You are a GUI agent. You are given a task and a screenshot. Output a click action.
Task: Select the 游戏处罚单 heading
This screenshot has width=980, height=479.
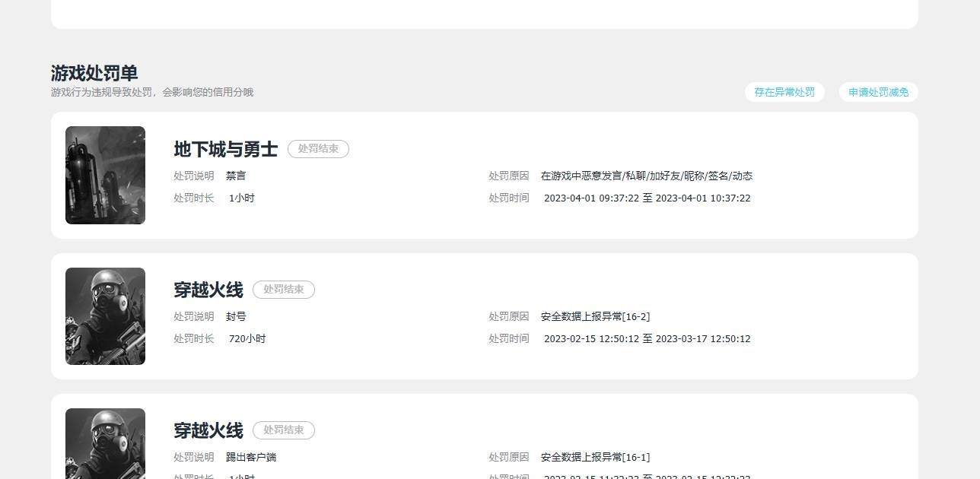[94, 73]
